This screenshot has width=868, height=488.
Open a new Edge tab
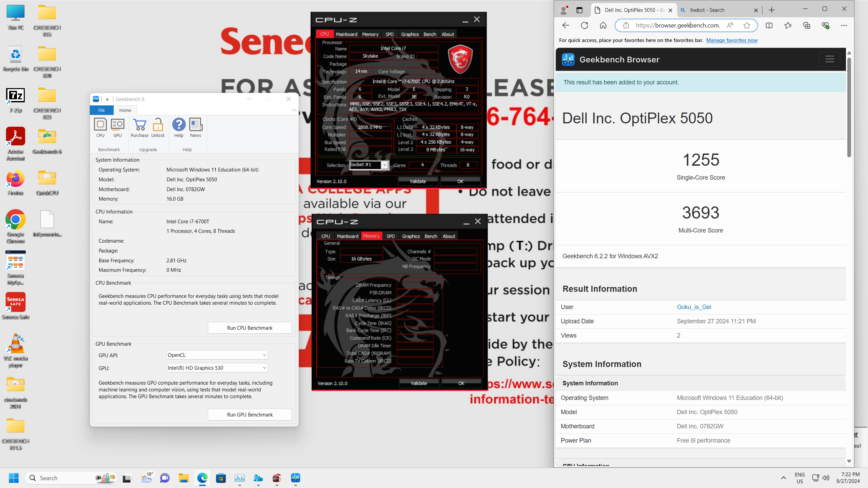point(771,10)
